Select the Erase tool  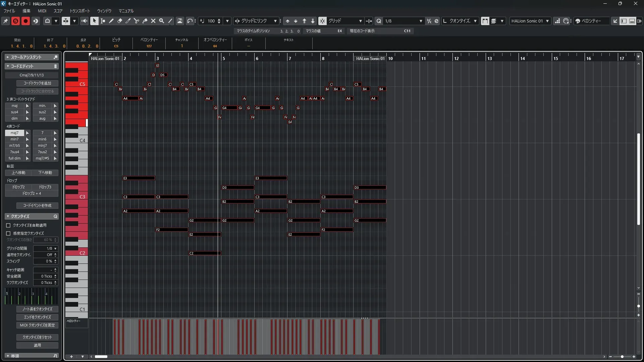120,21
